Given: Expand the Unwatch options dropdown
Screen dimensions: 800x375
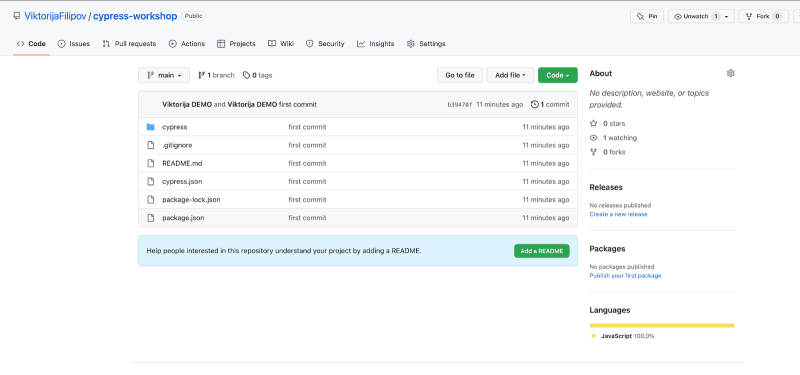Looking at the screenshot, I should click(726, 17).
